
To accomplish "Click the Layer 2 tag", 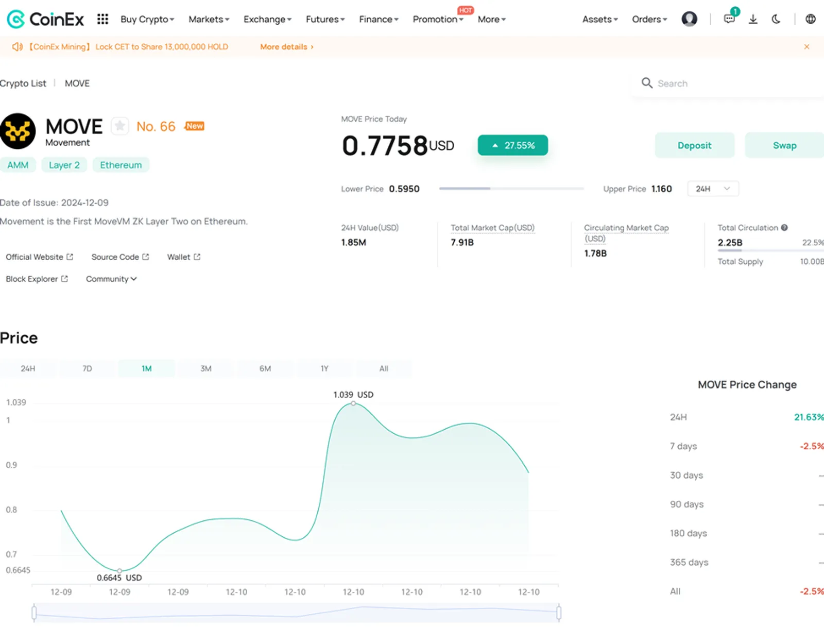I will (x=64, y=165).
